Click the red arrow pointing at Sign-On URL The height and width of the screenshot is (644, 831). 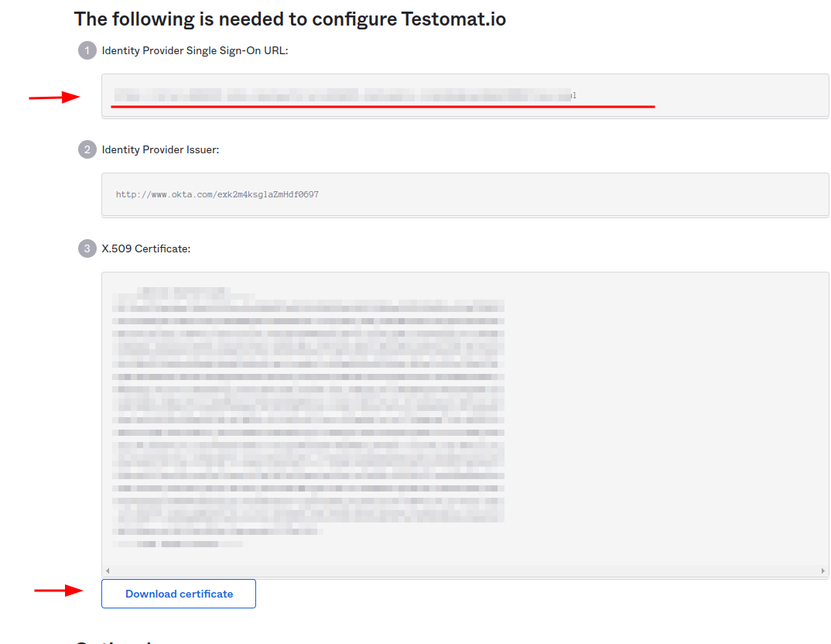(55, 97)
